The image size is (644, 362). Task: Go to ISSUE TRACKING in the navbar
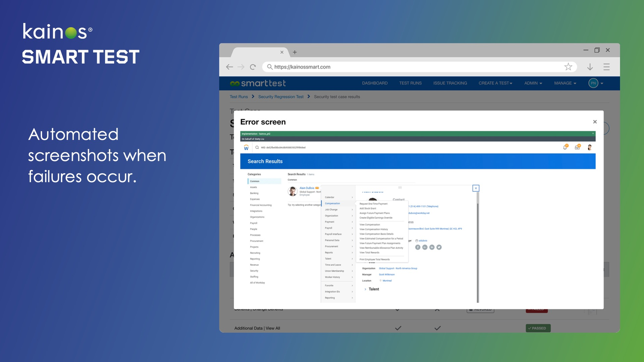point(450,83)
